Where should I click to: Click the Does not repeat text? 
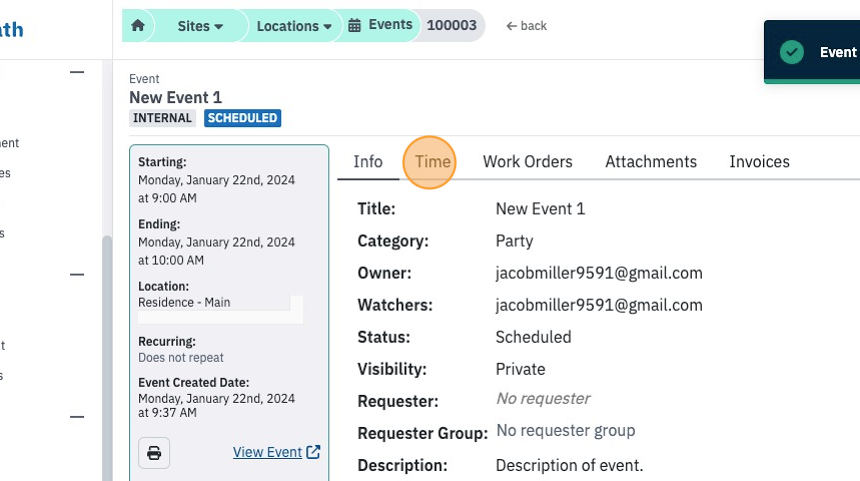[181, 358]
